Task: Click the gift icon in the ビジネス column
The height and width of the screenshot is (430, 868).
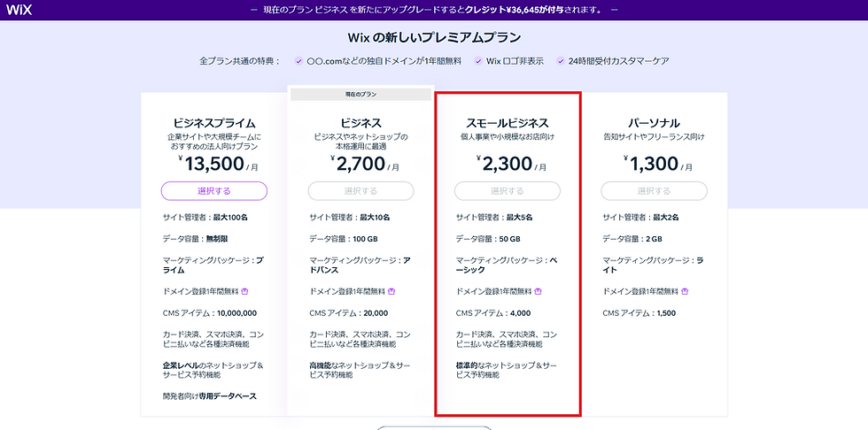Action: point(391,291)
